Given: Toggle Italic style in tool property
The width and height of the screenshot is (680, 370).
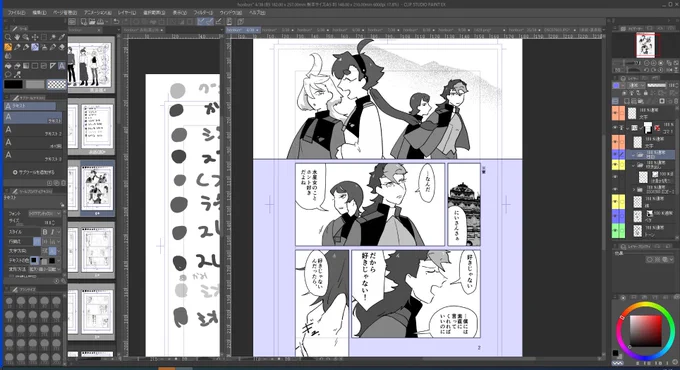Looking at the screenshot, I should (x=52, y=232).
